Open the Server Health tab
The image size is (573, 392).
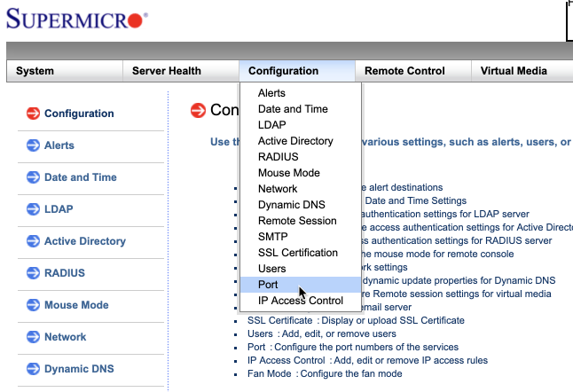point(167,71)
